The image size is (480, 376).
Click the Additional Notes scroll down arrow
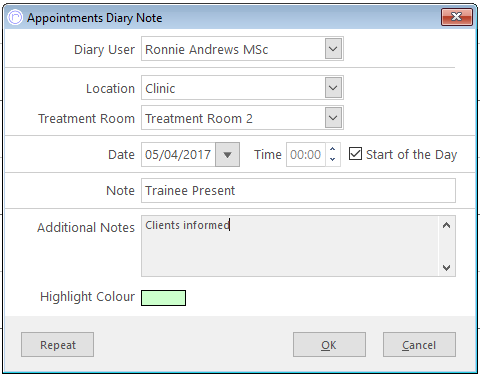pyautogui.click(x=446, y=267)
